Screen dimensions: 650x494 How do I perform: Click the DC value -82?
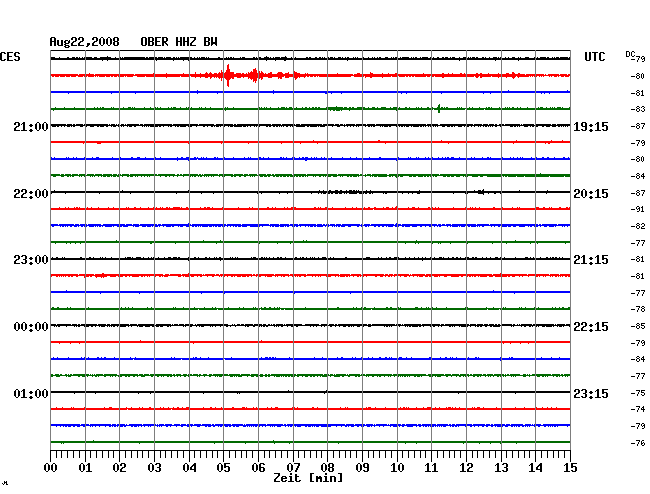click(638, 226)
